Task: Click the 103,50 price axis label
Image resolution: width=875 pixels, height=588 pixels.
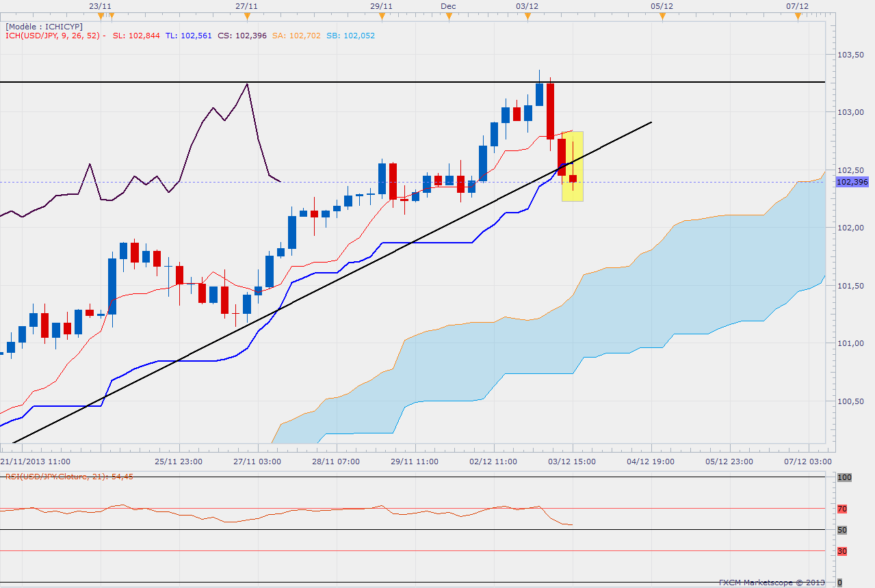Action: pyautogui.click(x=851, y=54)
